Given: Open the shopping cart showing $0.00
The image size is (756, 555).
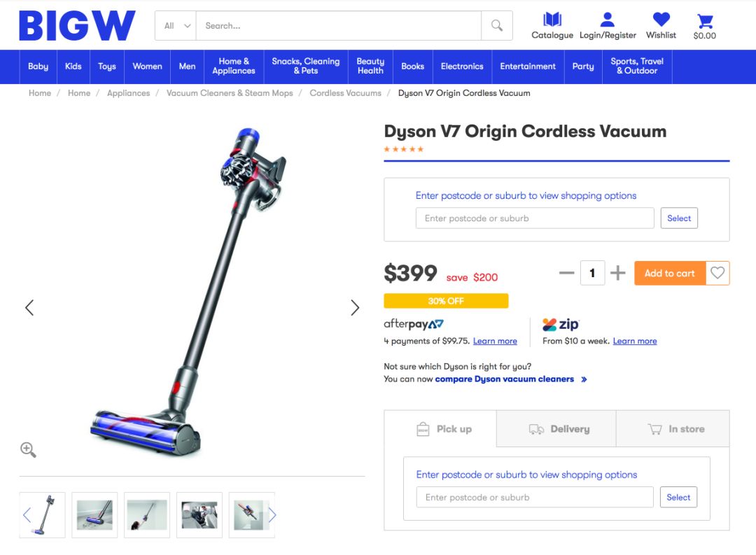Looking at the screenshot, I should (x=705, y=21).
